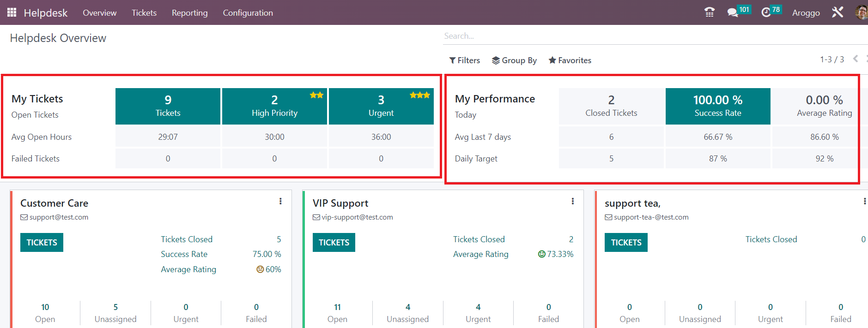The width and height of the screenshot is (868, 328).
Task: Open the Reporting menu
Action: [189, 13]
